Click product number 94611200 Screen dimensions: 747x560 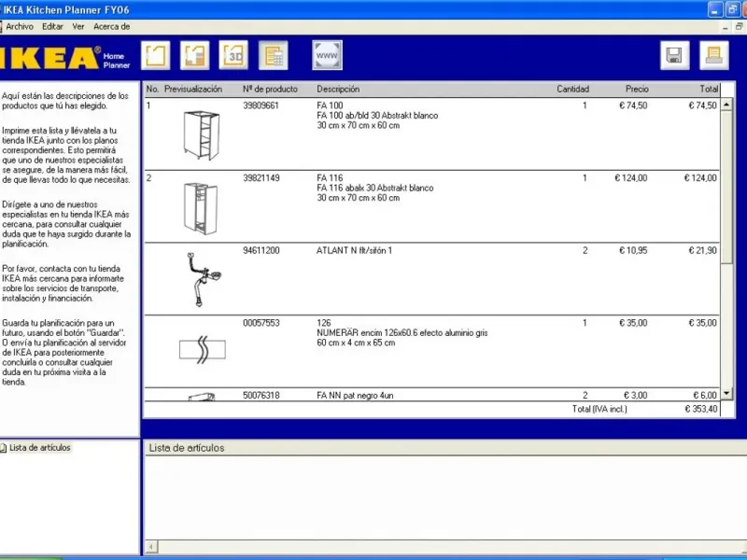(261, 250)
